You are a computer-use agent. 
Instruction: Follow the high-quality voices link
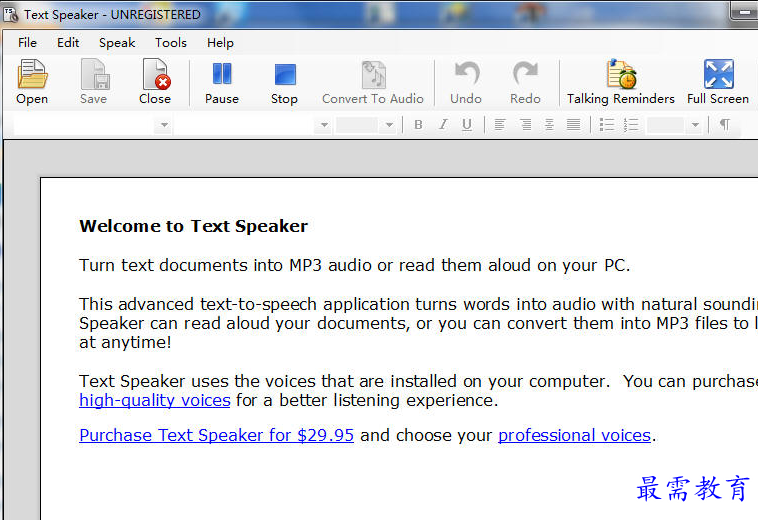tap(155, 401)
